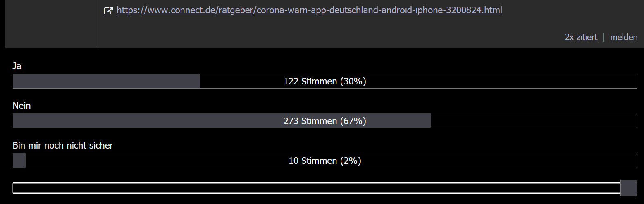Image resolution: width=644 pixels, height=204 pixels.
Task: Select the "Ja" poll option label
Action: [17, 66]
